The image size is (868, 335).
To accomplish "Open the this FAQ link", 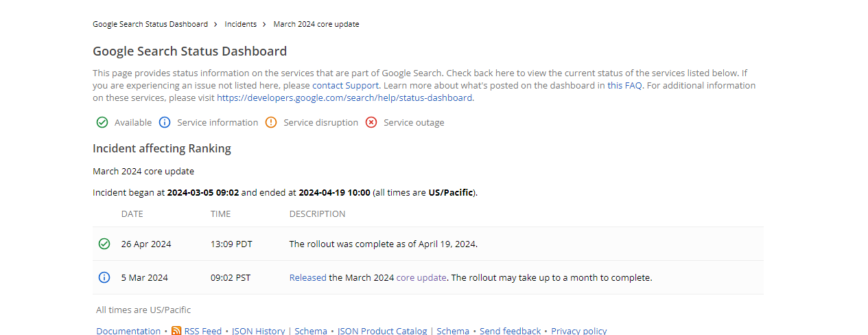I will [x=624, y=85].
